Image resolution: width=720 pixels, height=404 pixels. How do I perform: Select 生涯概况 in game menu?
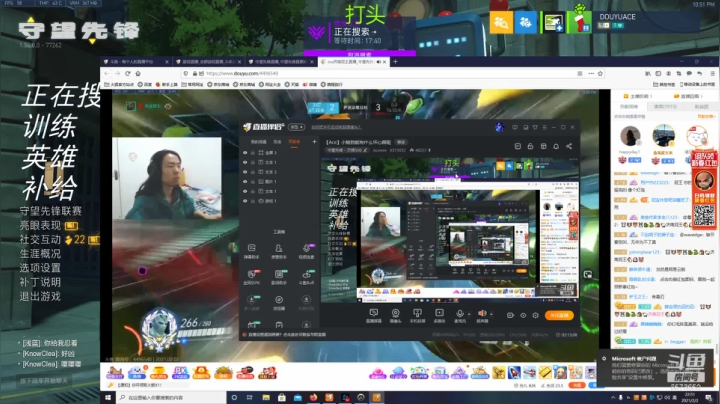tap(40, 254)
